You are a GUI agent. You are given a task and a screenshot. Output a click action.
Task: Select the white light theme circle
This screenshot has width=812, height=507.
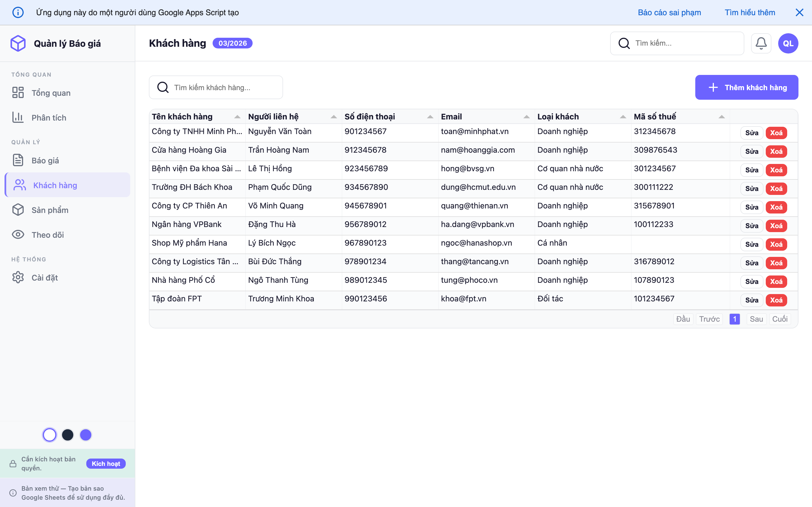[50, 435]
